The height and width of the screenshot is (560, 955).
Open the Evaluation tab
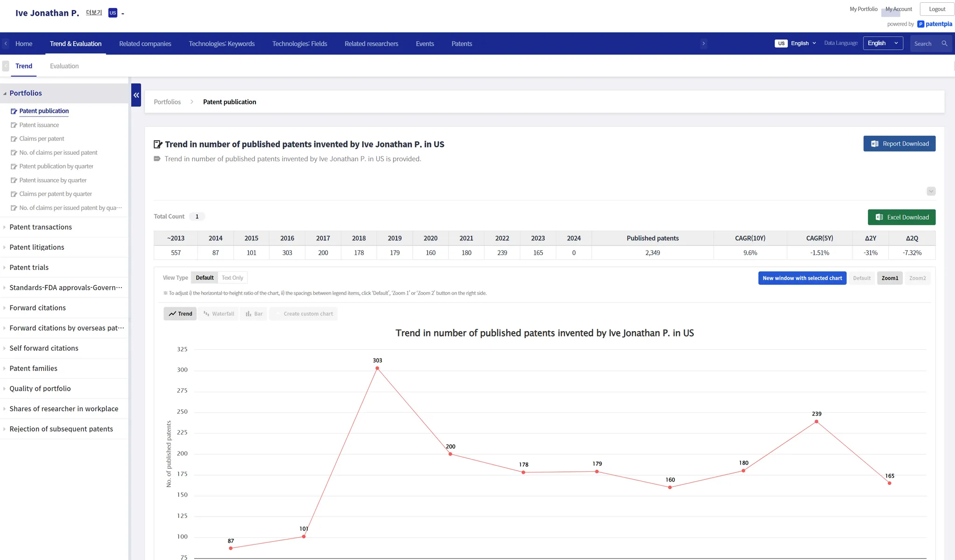[64, 66]
